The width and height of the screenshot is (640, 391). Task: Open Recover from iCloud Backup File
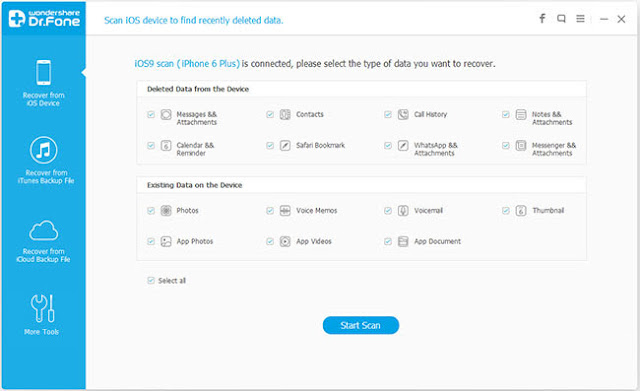pyautogui.click(x=43, y=241)
